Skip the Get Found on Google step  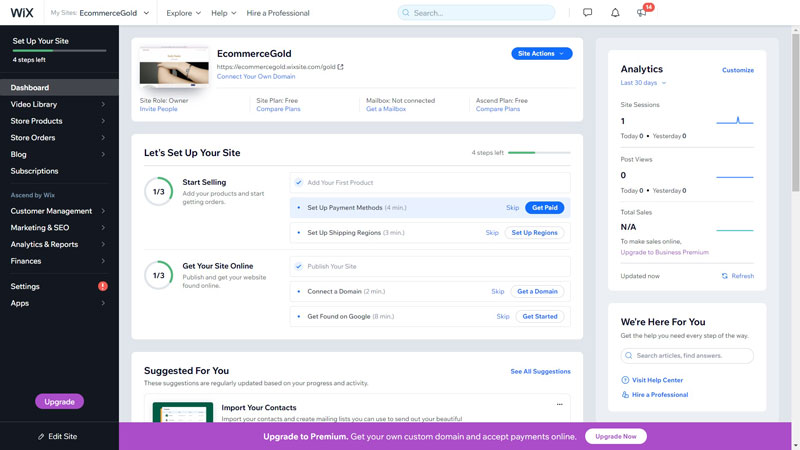pyautogui.click(x=503, y=316)
